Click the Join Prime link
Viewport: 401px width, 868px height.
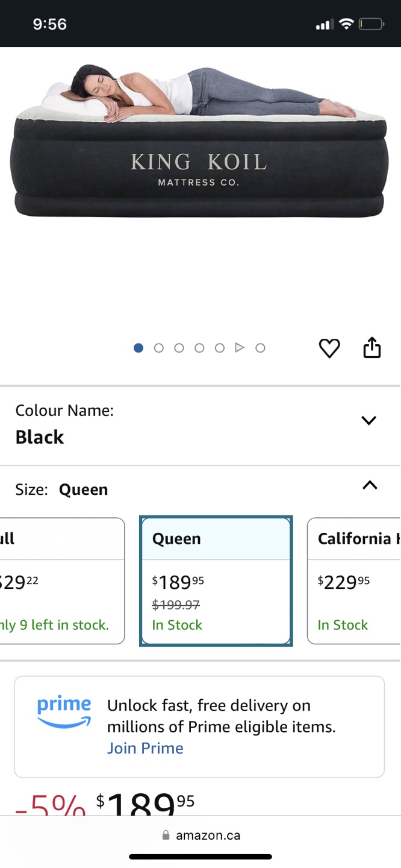point(145,748)
